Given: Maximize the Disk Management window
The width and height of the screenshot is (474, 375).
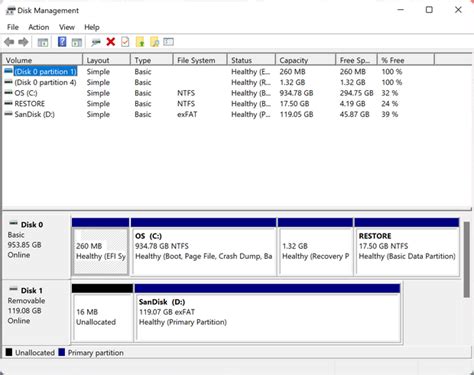Looking at the screenshot, I should tap(429, 10).
